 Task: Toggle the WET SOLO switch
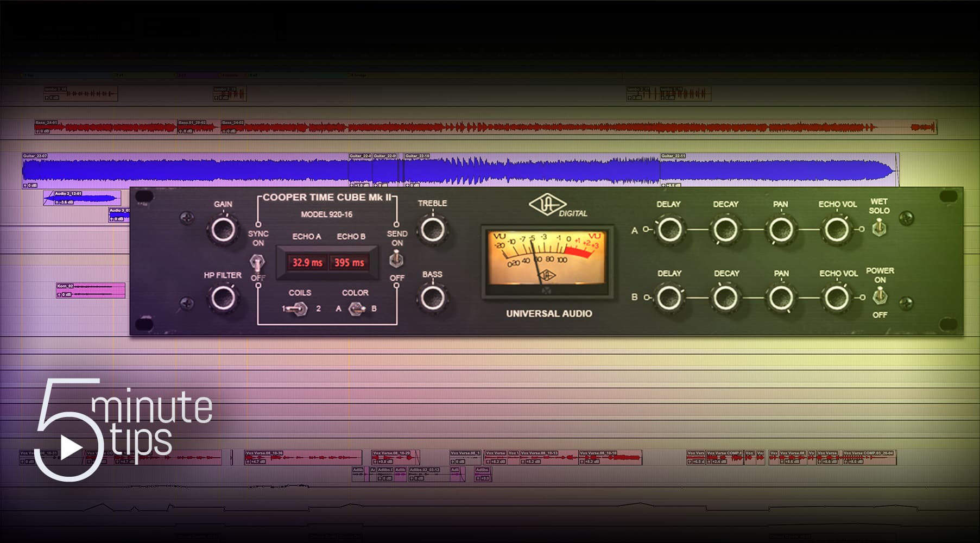pyautogui.click(x=879, y=228)
